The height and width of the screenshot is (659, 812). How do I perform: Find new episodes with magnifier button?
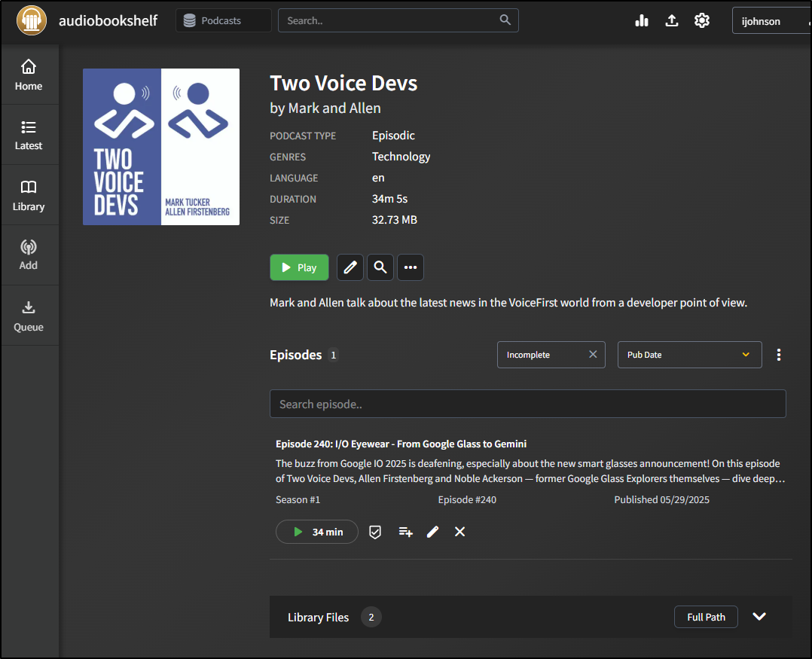[x=380, y=267]
